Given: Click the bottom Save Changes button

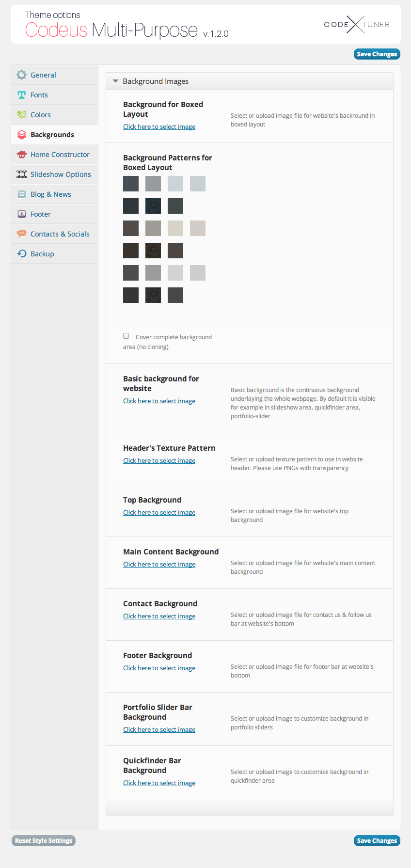Looking at the screenshot, I should [x=377, y=841].
